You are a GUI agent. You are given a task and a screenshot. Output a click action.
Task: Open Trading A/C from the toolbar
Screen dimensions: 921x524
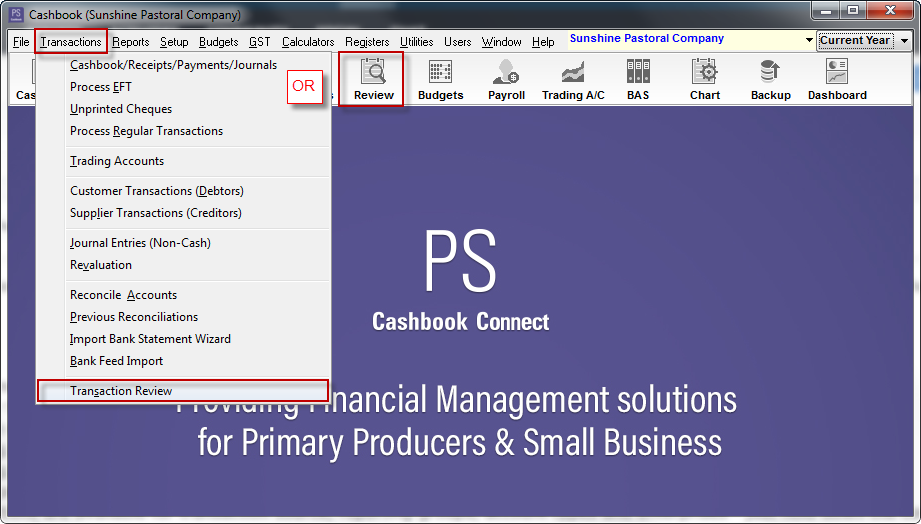pyautogui.click(x=573, y=79)
